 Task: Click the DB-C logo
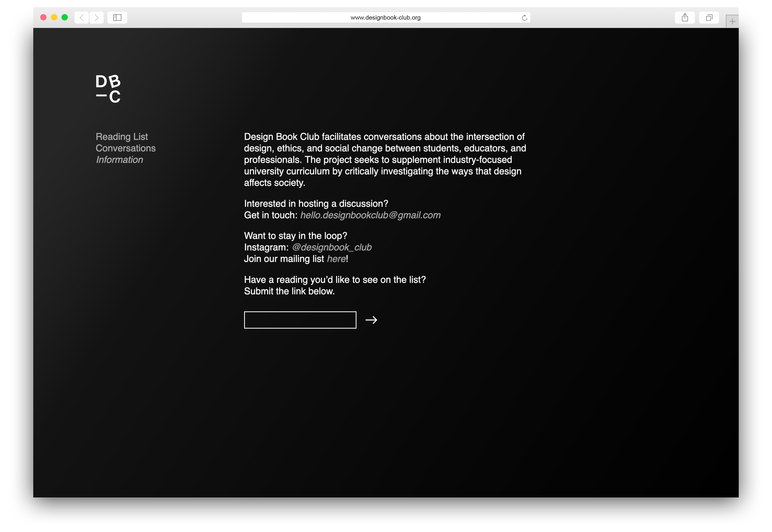coord(108,89)
